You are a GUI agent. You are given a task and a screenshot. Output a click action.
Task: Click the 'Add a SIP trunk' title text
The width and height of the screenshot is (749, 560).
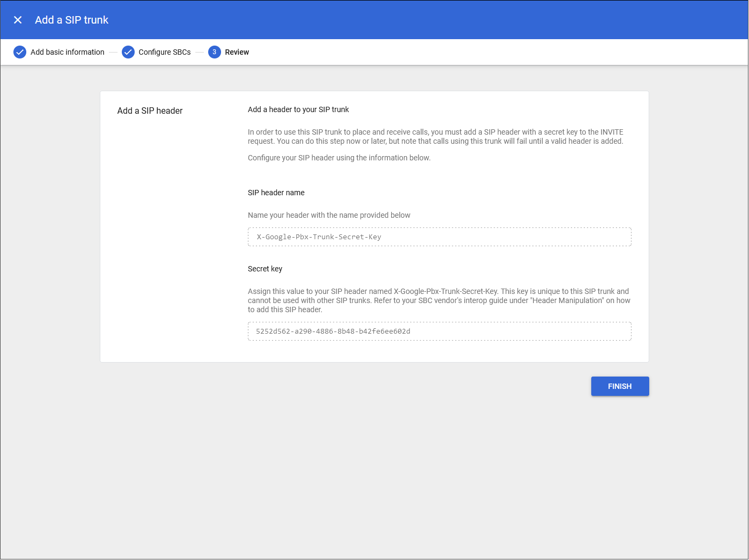[x=72, y=20]
